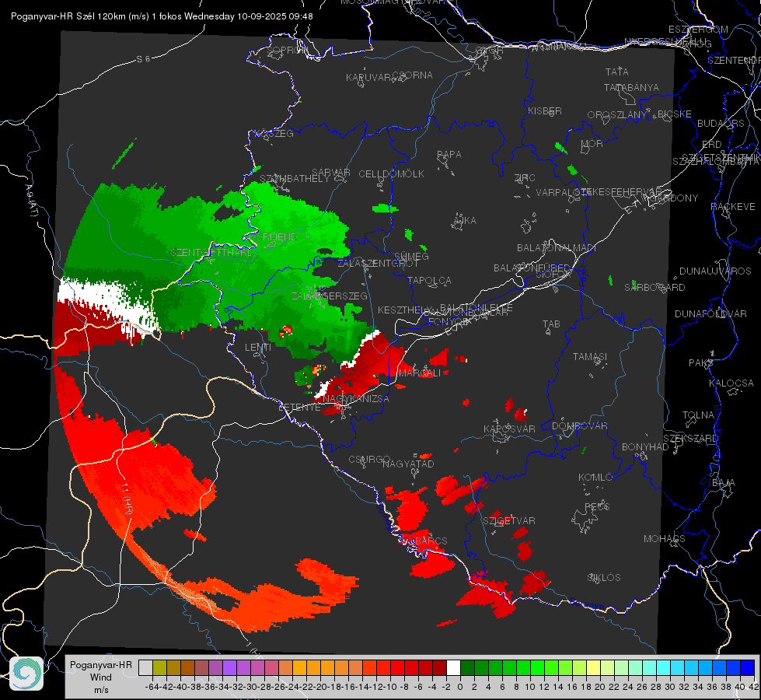Pick the deep blue swatch ending the scale
This screenshot has width=761, height=700.
pos(748,667)
